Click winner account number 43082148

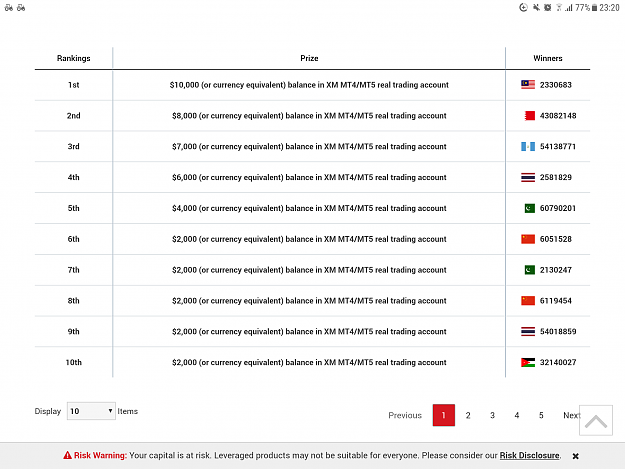pos(558,116)
